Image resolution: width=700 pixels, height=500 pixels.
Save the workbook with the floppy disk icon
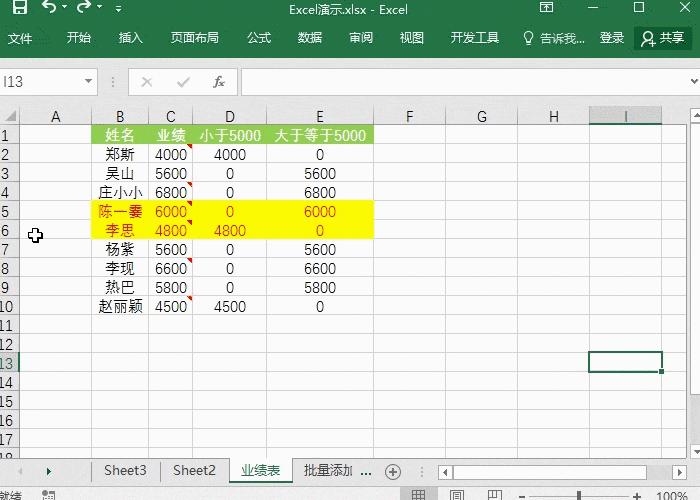click(20, 7)
